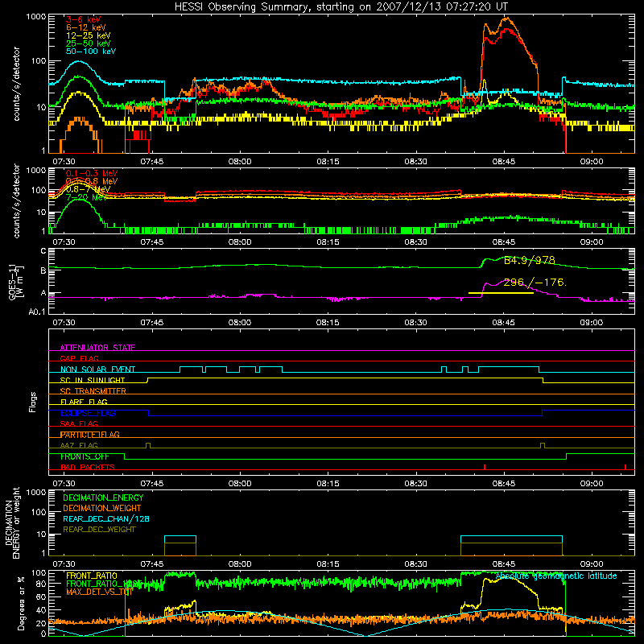Select the ECLIPSE_FLAG label
The height and width of the screenshot is (644, 644).
tap(88, 413)
